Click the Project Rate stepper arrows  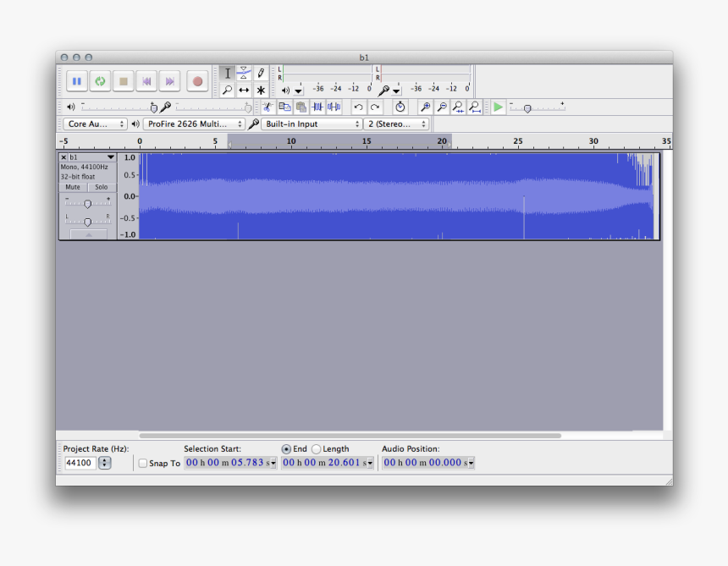coord(105,463)
